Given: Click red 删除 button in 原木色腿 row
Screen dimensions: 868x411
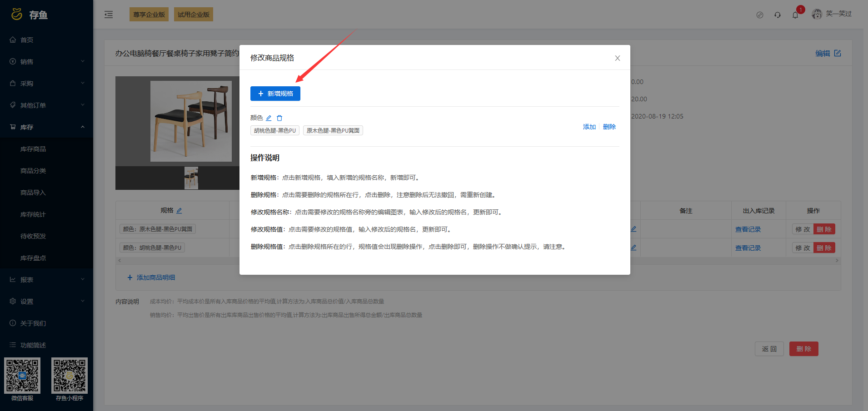Looking at the screenshot, I should (x=824, y=229).
